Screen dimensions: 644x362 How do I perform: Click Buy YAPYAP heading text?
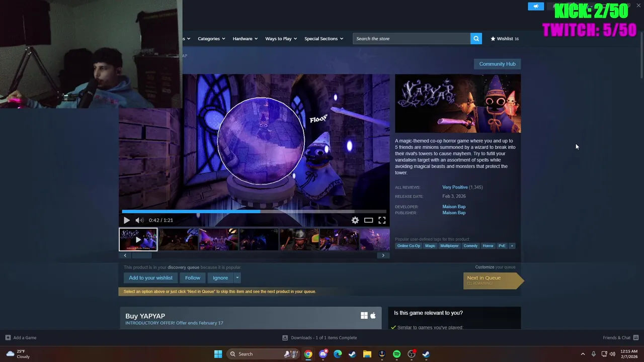[x=145, y=316]
